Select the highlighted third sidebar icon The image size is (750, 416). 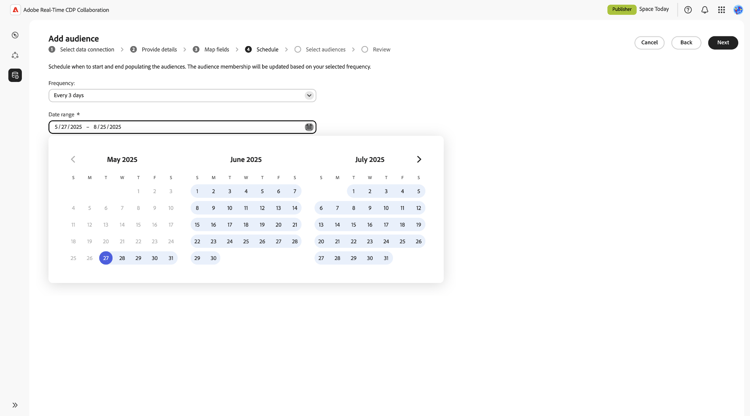pyautogui.click(x=15, y=75)
